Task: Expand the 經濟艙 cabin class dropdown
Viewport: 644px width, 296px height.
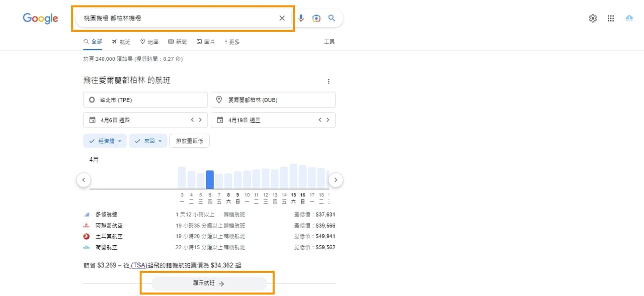Action: (x=105, y=141)
